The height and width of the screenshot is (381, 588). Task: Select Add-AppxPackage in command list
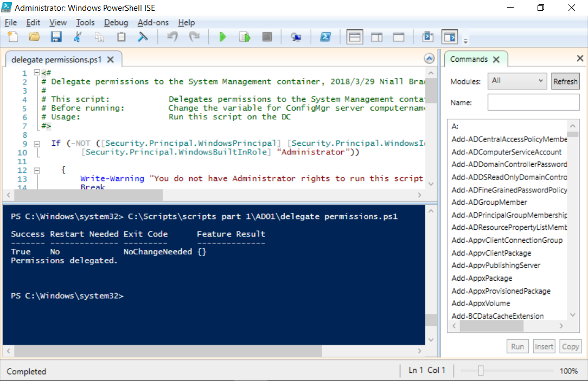point(482,278)
